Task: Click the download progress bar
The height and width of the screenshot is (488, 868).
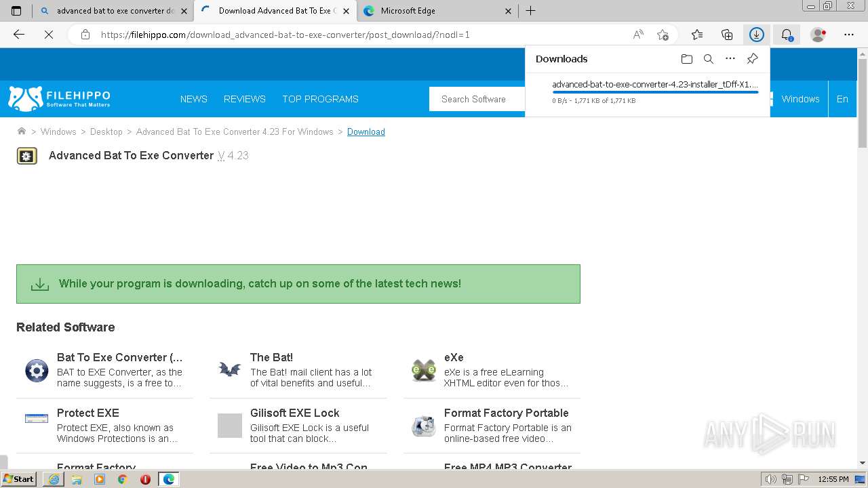Action: (655, 92)
